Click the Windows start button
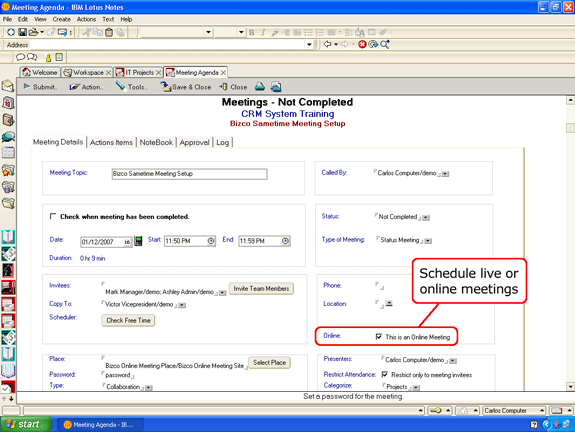Image resolution: width=575 pixels, height=432 pixels. pos(26,424)
